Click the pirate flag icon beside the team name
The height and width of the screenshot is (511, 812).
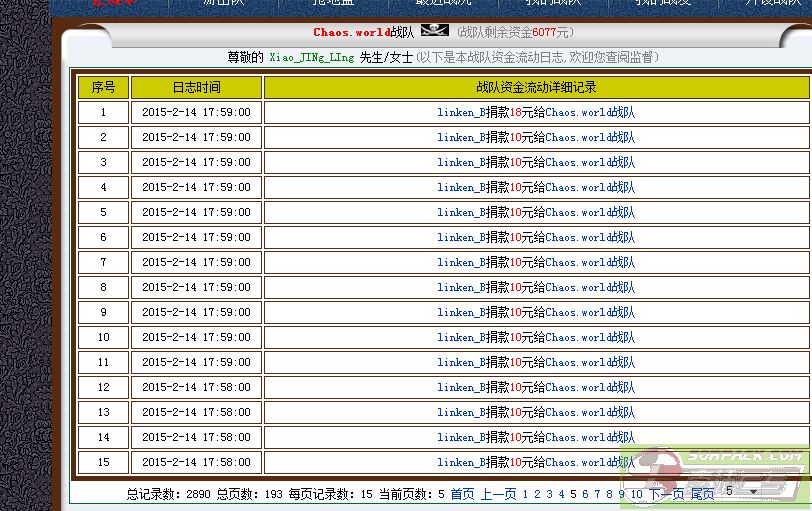pos(435,32)
